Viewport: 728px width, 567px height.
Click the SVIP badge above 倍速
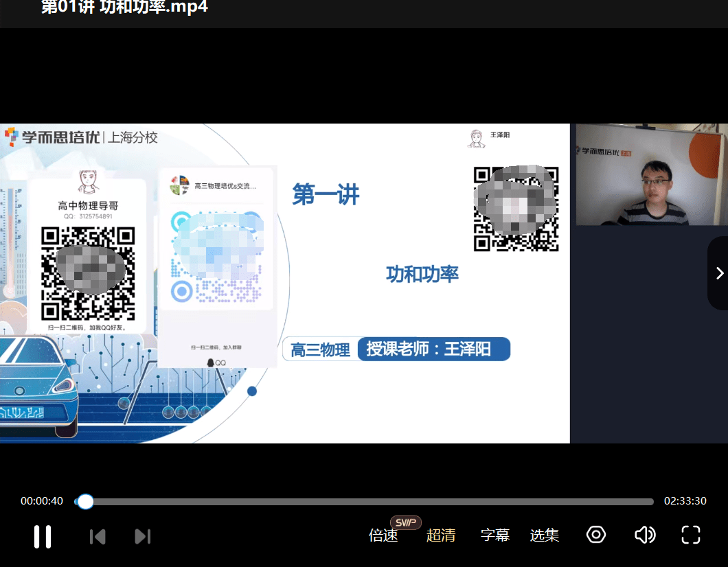(x=405, y=522)
